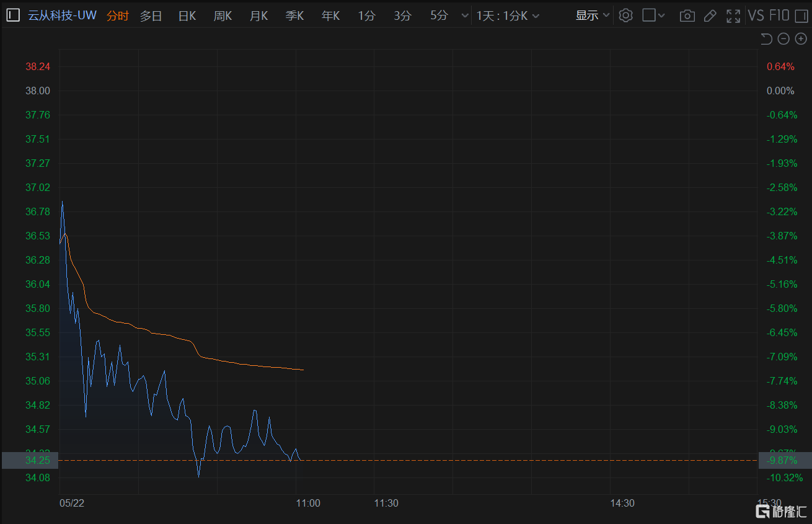Click the -5.16% percent axis label

coord(782,285)
